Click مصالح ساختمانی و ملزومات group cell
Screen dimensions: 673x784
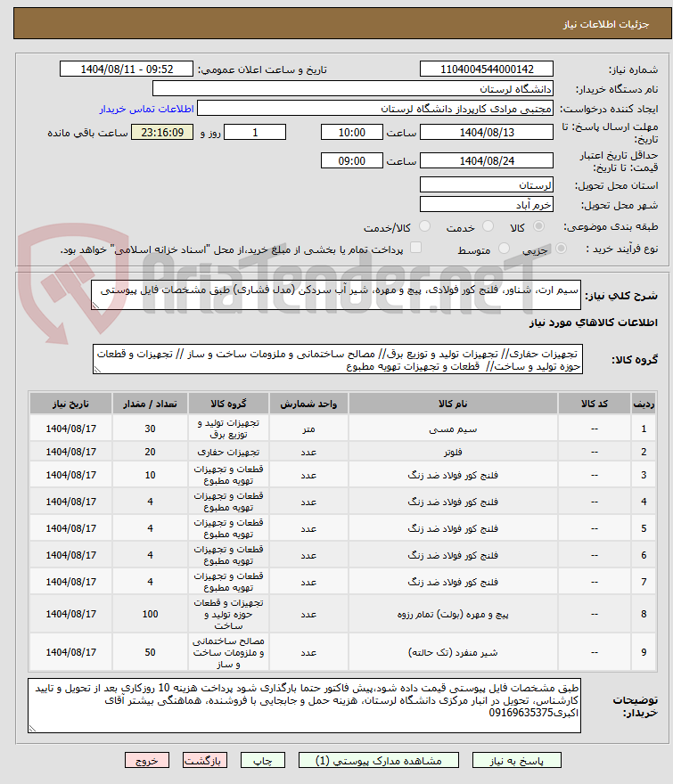pos(229,652)
